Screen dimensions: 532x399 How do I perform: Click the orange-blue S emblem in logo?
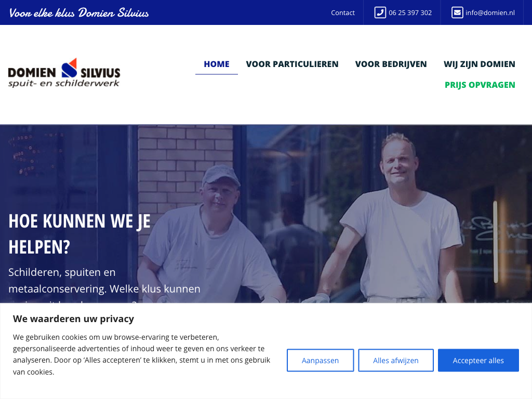coord(69,68)
